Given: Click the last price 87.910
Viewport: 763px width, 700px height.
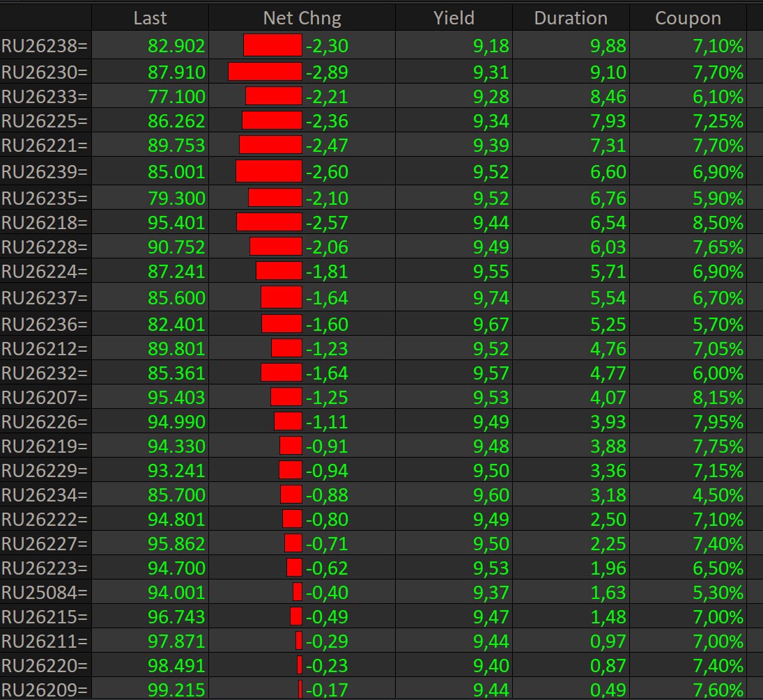Looking at the screenshot, I should tap(176, 72).
